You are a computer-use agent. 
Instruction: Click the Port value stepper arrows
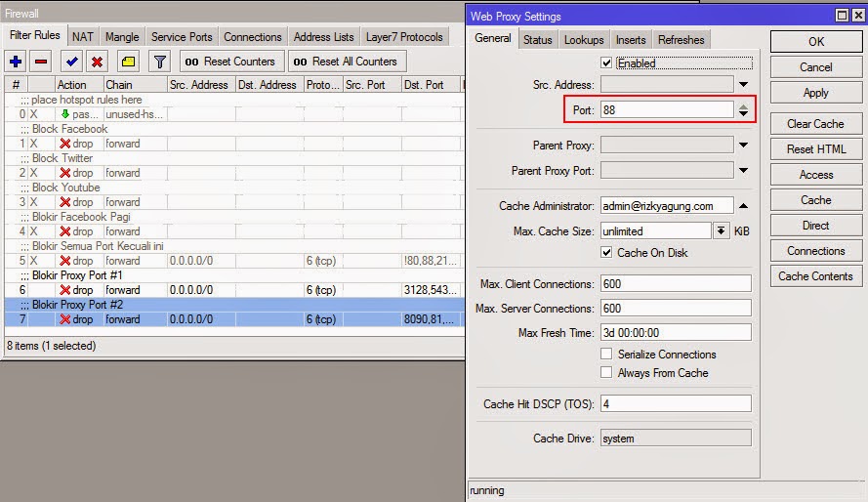point(743,110)
